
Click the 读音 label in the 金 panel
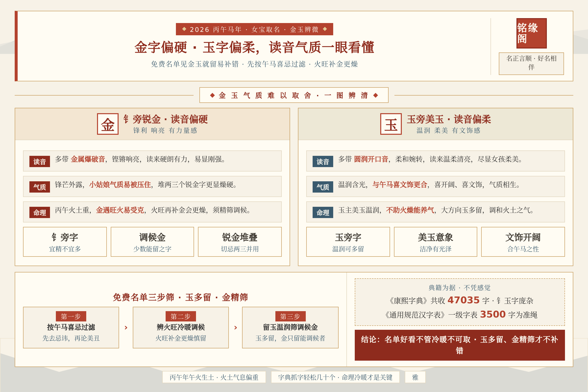tap(39, 161)
